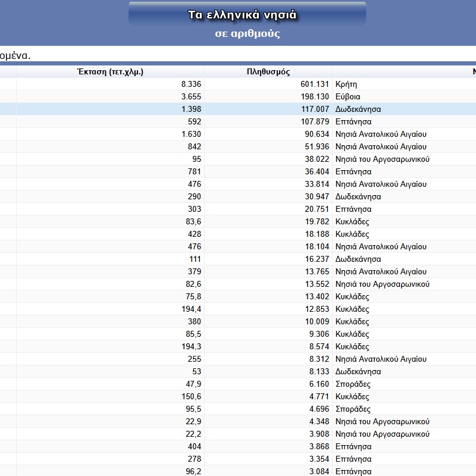Click Σποράδες in the 6.160 row
Image resolution: width=476 pixels, height=476 pixels.
353,384
